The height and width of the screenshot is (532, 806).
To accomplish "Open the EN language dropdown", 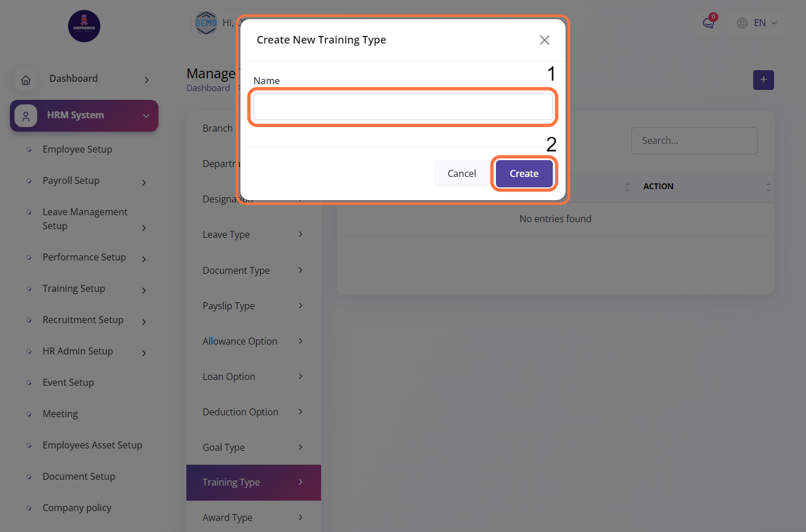I will point(765,23).
